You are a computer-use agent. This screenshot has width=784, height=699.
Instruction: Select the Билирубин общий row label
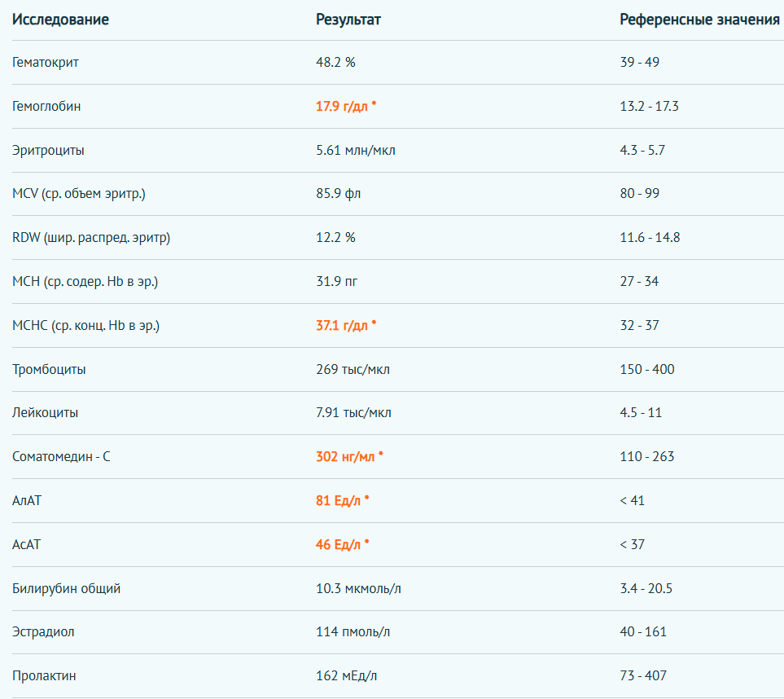coord(67,588)
